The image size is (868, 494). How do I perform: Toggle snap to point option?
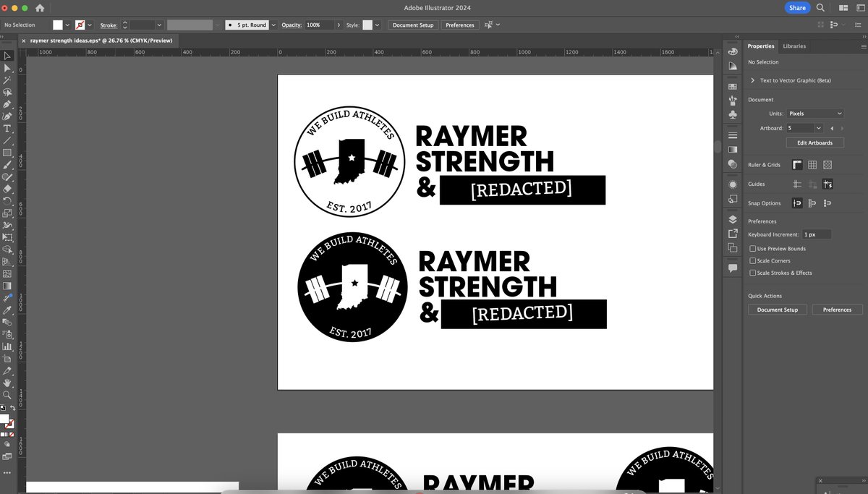(797, 203)
